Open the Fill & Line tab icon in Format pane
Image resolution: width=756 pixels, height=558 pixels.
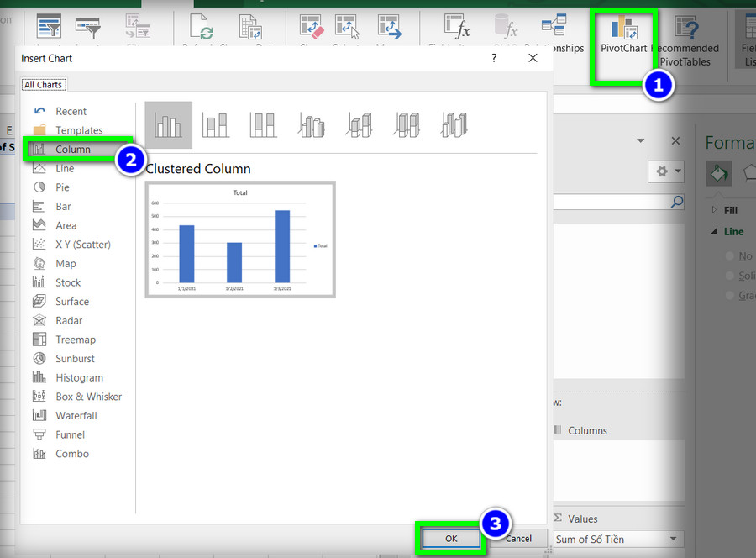coord(719,174)
